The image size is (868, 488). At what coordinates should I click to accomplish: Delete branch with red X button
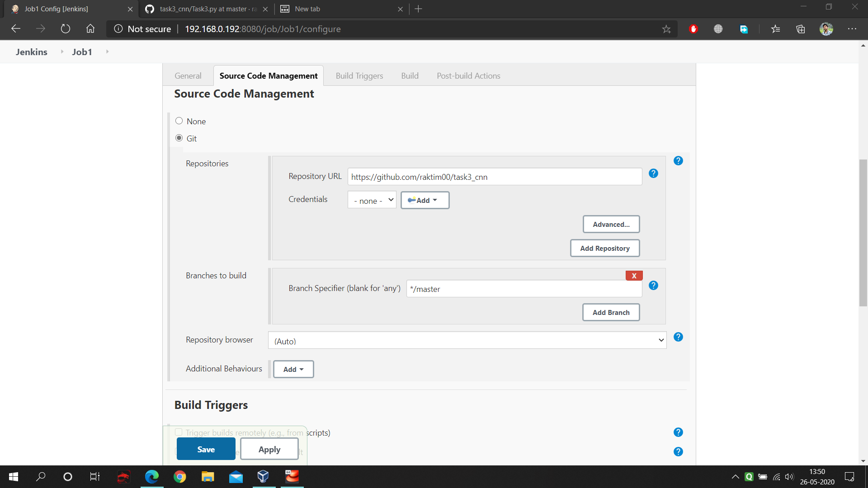[x=634, y=276]
